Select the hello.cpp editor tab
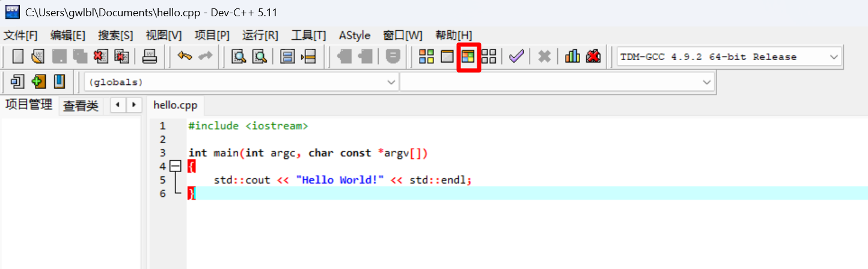Screen dimensions: 868x269 tap(176, 105)
